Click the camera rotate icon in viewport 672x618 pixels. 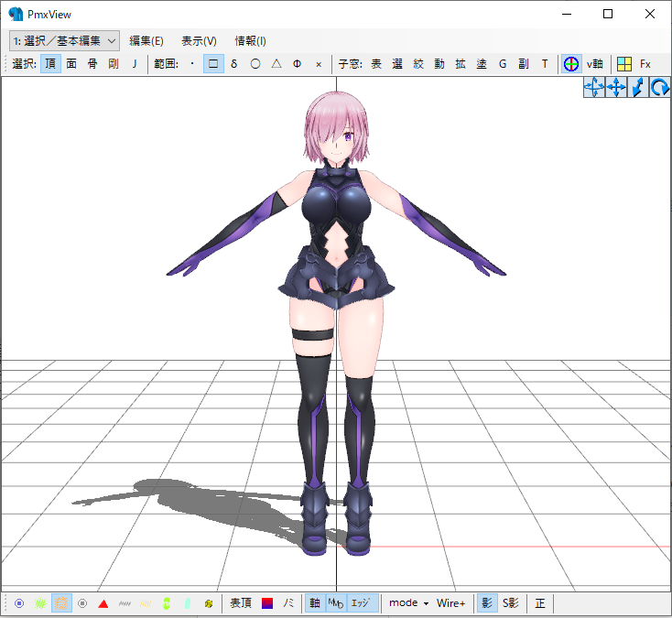659,88
